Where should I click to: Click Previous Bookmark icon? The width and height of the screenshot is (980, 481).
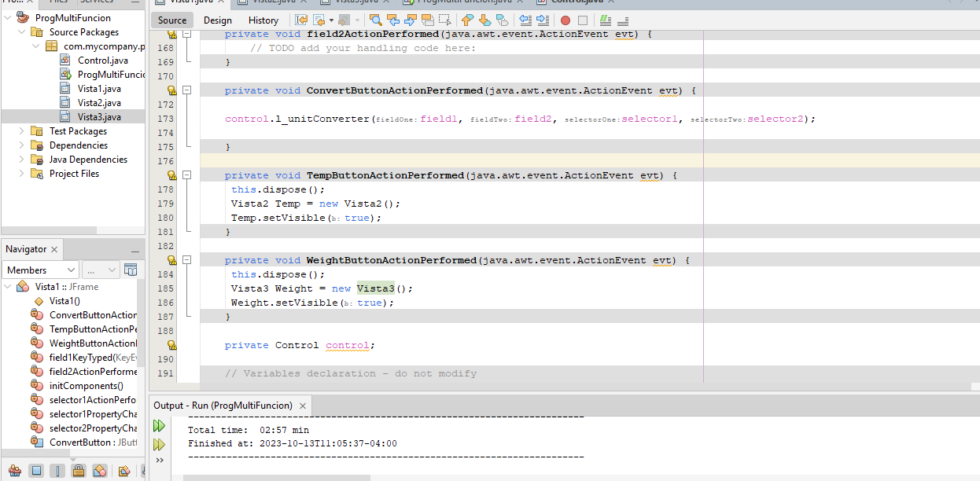pyautogui.click(x=467, y=20)
